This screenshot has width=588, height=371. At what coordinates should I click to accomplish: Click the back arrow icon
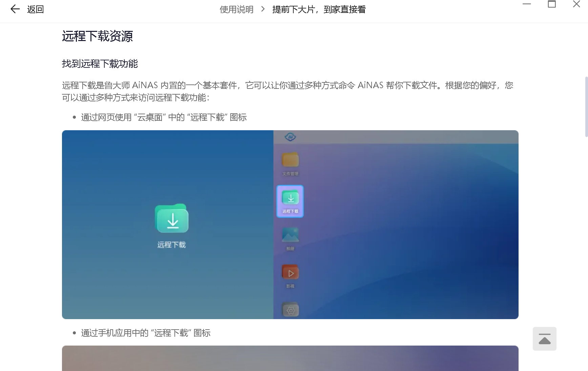coord(15,9)
